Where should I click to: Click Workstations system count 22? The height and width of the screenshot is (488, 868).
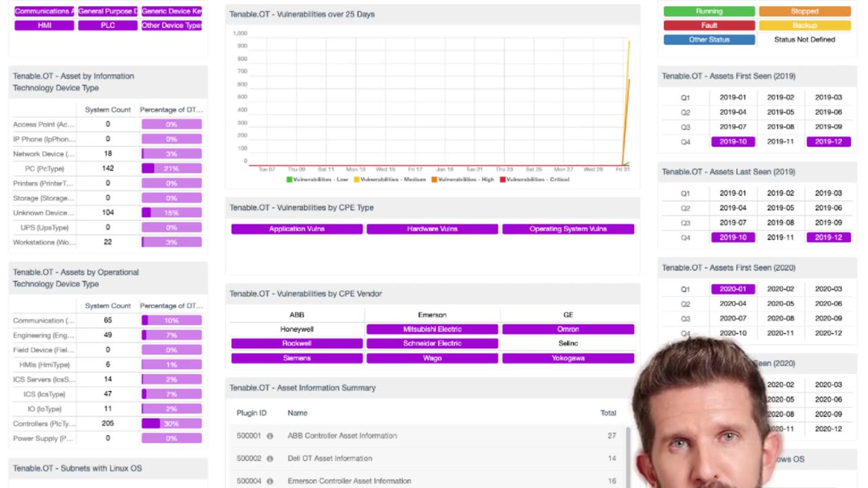pyautogui.click(x=108, y=242)
